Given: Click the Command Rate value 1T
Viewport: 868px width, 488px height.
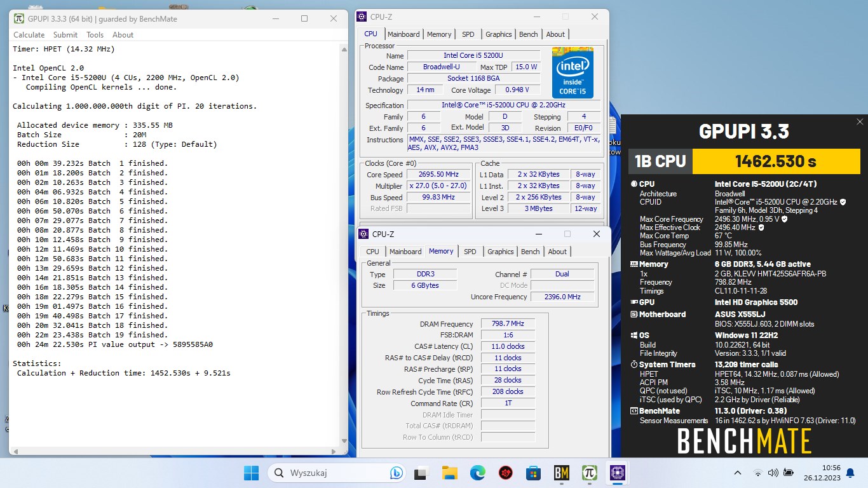Looking at the screenshot, I should pos(508,403).
